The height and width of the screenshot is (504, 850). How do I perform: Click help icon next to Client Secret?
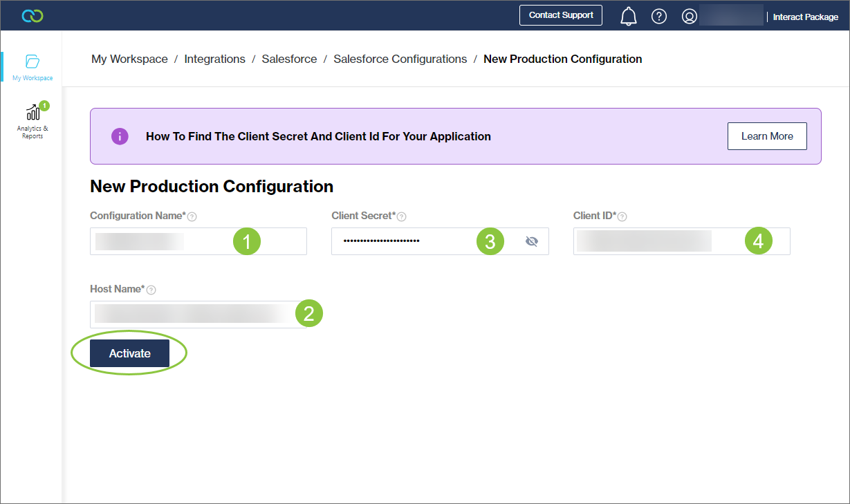point(402,217)
